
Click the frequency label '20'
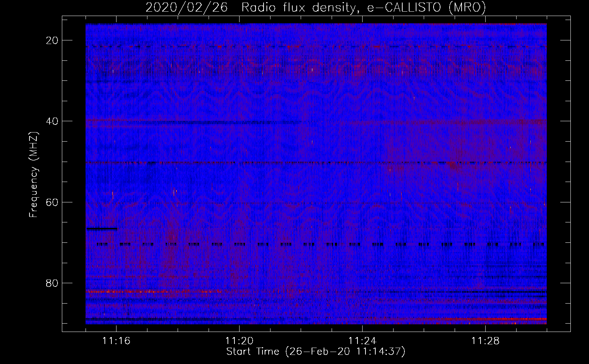coord(52,40)
